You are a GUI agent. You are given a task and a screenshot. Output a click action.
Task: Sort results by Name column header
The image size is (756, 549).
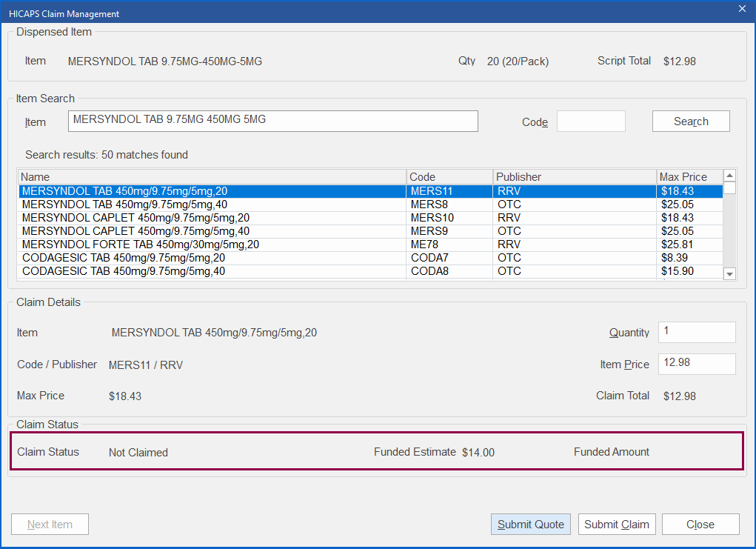[212, 177]
